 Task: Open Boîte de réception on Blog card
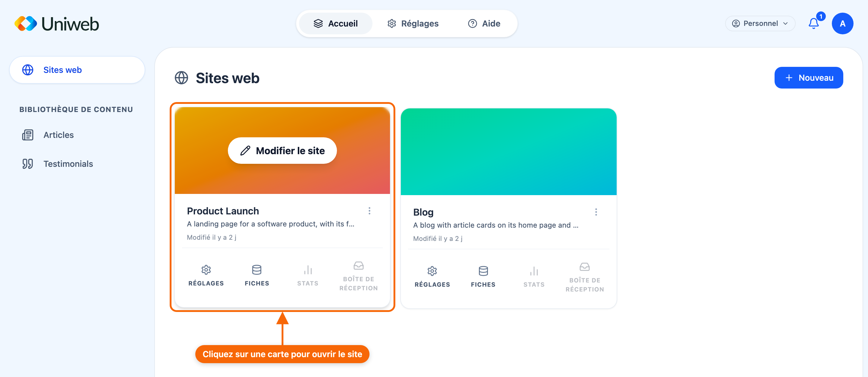coord(585,277)
